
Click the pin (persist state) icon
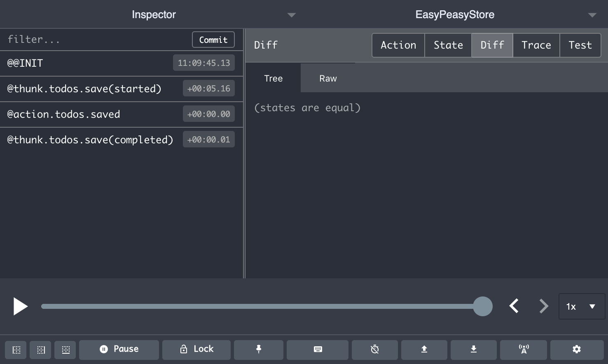259,350
